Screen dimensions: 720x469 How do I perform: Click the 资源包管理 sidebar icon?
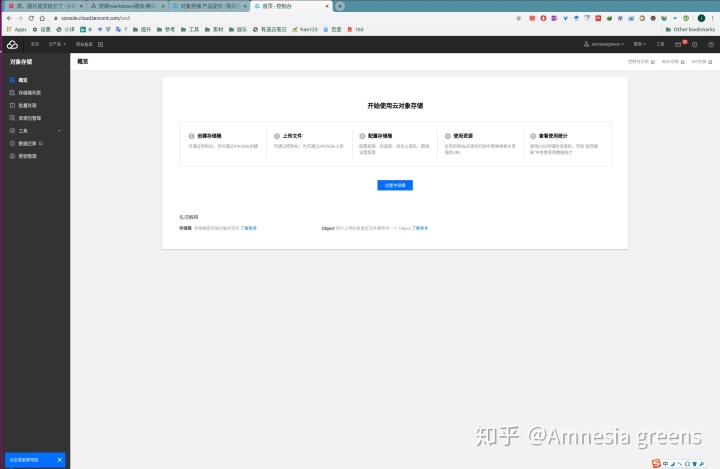tap(12, 118)
